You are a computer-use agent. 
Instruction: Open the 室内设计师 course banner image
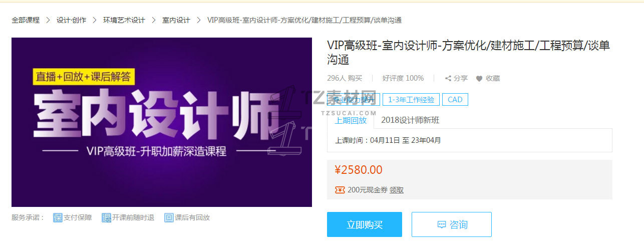pyautogui.click(x=162, y=122)
